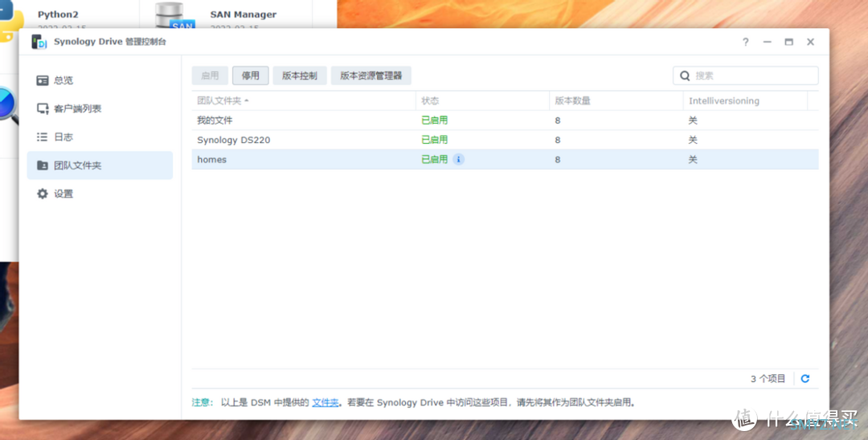The image size is (868, 440).
Task: Open 版本控制 version control
Action: 300,75
